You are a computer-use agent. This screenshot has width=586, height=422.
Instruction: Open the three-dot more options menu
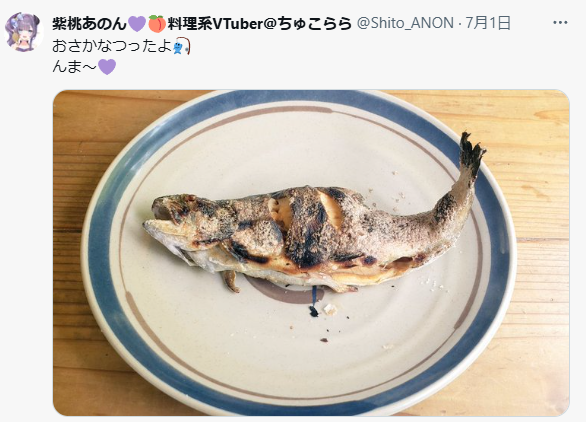tap(560, 23)
